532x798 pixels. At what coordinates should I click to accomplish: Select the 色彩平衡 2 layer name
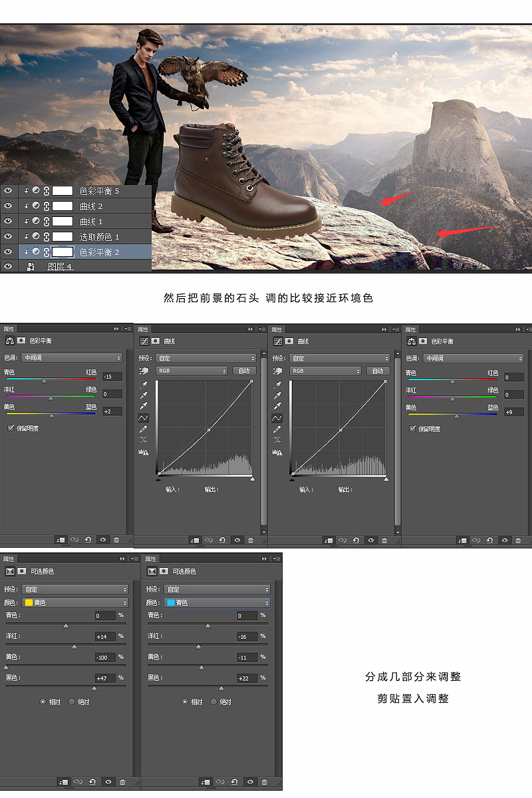click(x=99, y=252)
